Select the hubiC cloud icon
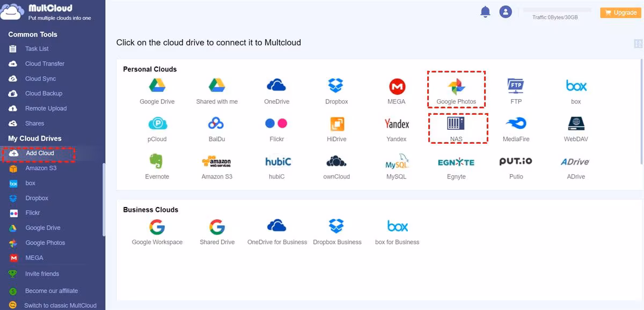This screenshot has width=644, height=310. [278, 161]
